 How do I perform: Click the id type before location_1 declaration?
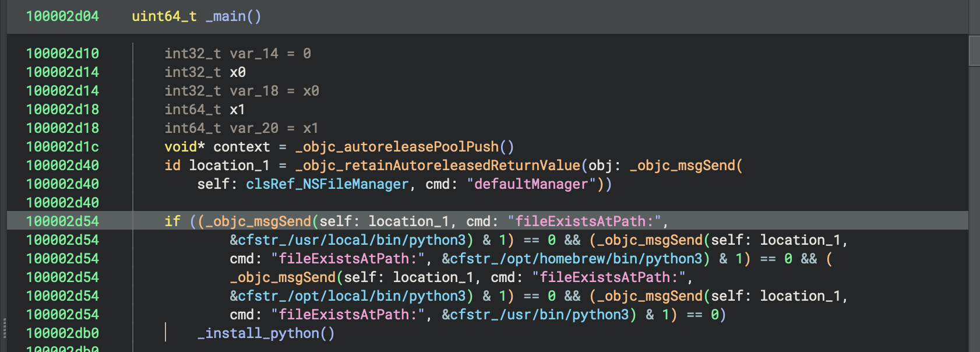(172, 166)
